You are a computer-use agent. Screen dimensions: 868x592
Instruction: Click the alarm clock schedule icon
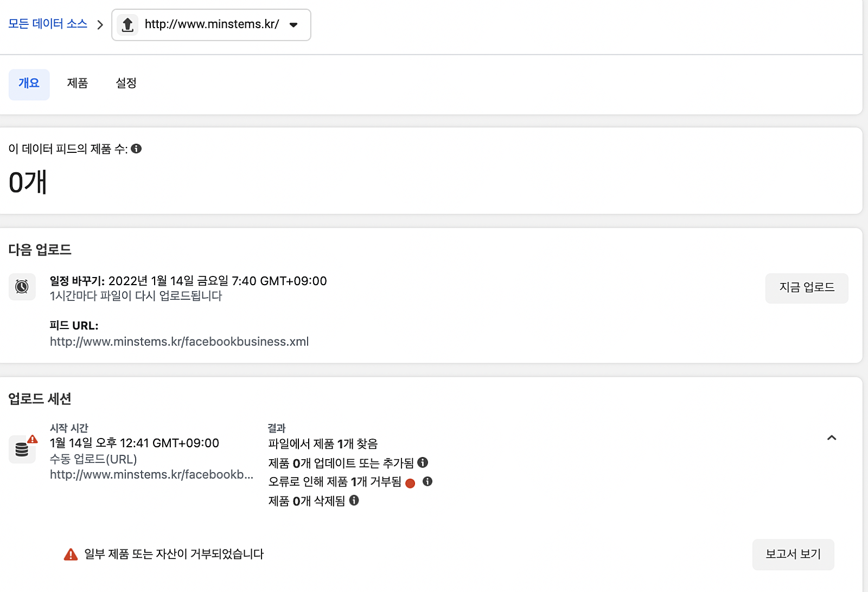pos(22,286)
